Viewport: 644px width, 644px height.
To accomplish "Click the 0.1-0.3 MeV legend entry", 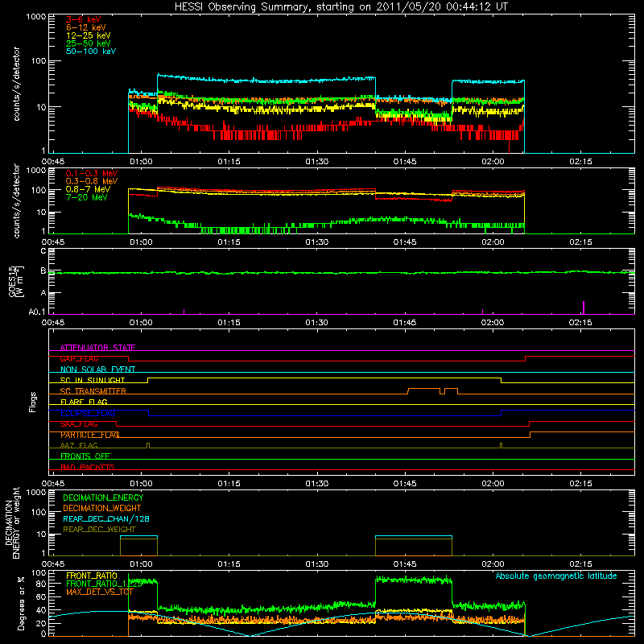I will point(92,173).
